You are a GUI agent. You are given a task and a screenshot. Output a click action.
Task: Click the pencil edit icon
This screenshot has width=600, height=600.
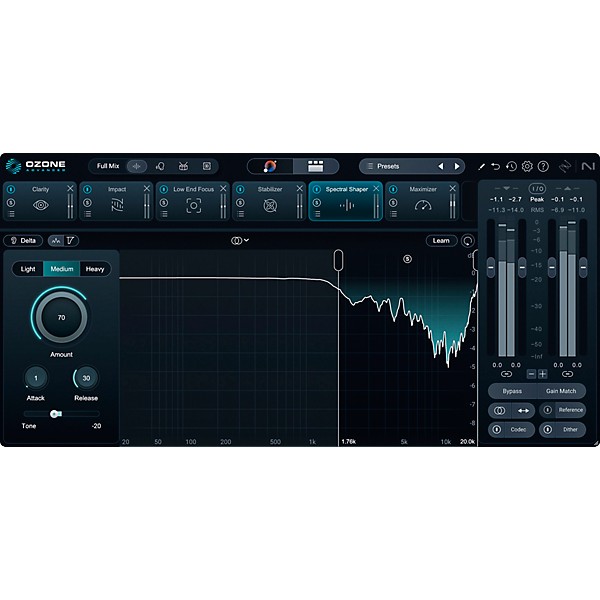(x=482, y=166)
